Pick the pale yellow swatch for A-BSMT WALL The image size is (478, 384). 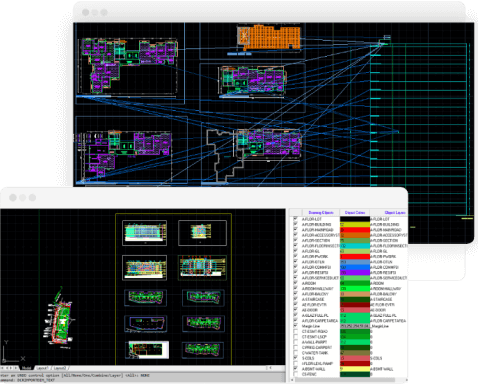(355, 369)
